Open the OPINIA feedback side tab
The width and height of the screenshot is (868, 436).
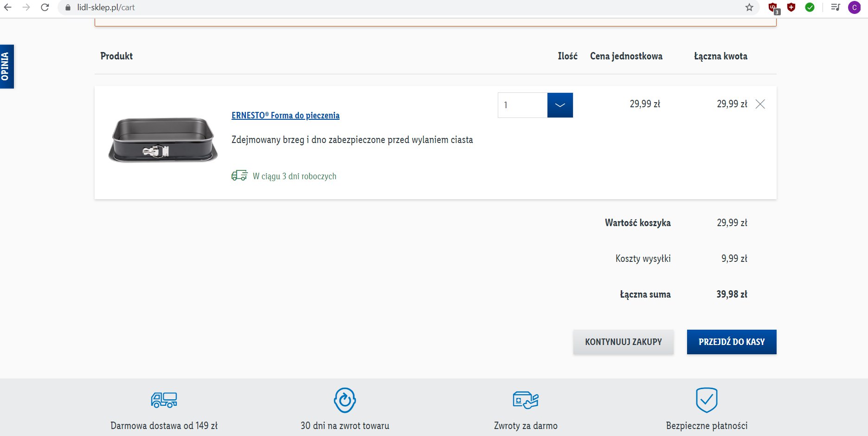click(6, 66)
